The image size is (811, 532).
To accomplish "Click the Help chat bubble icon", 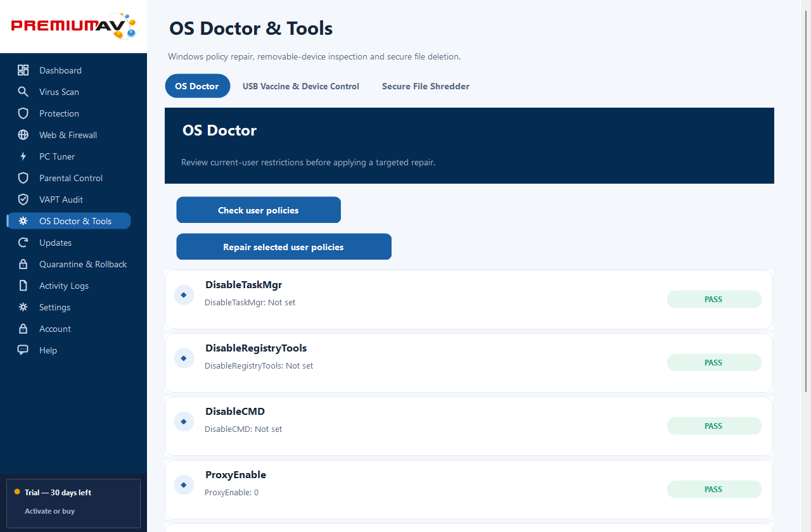I will click(23, 350).
